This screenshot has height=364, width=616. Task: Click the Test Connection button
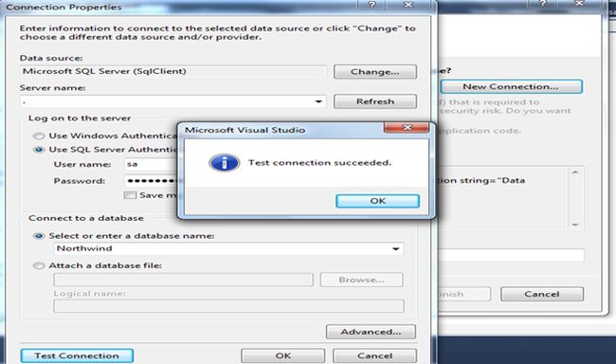point(77,355)
